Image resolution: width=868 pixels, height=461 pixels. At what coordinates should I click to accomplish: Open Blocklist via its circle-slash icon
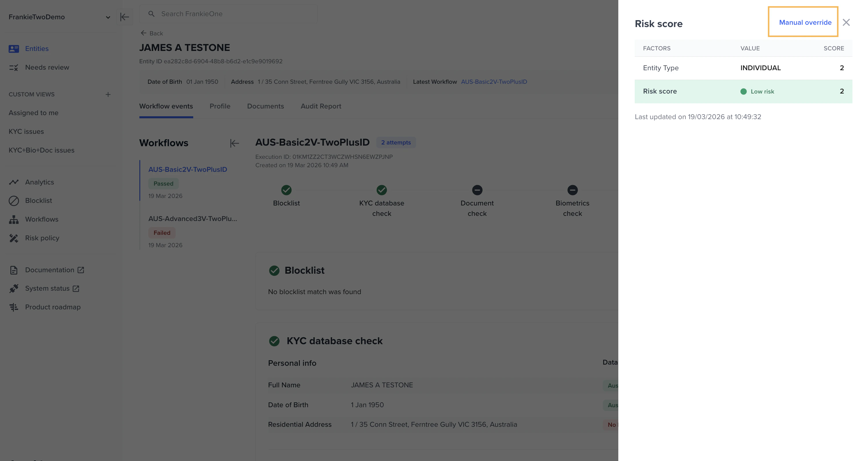14,201
